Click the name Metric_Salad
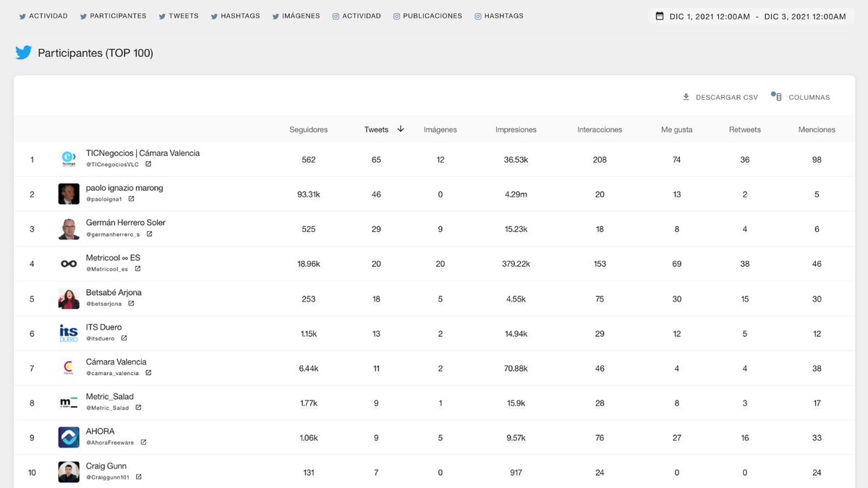This screenshot has width=868, height=488. (110, 397)
